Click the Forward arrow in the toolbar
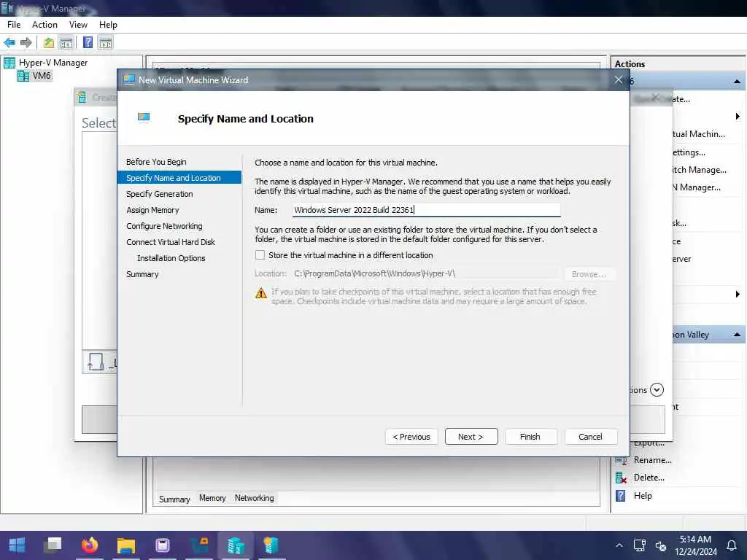 tap(26, 42)
